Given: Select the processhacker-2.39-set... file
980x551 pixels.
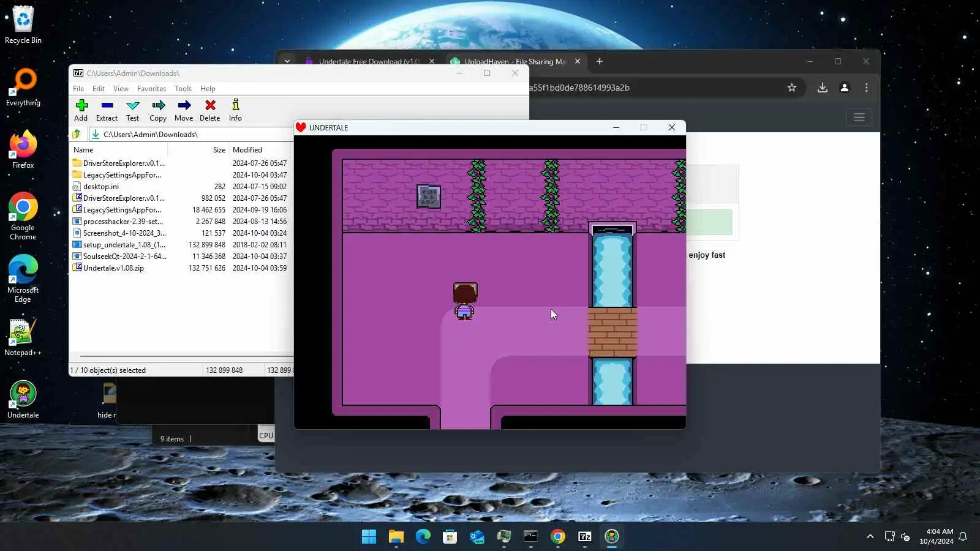Looking at the screenshot, I should point(181,222).
